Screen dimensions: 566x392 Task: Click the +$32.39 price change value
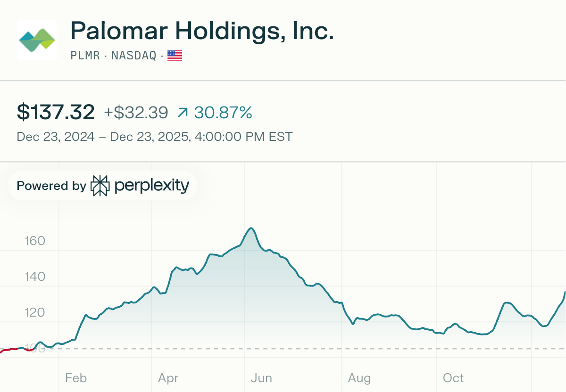136,113
